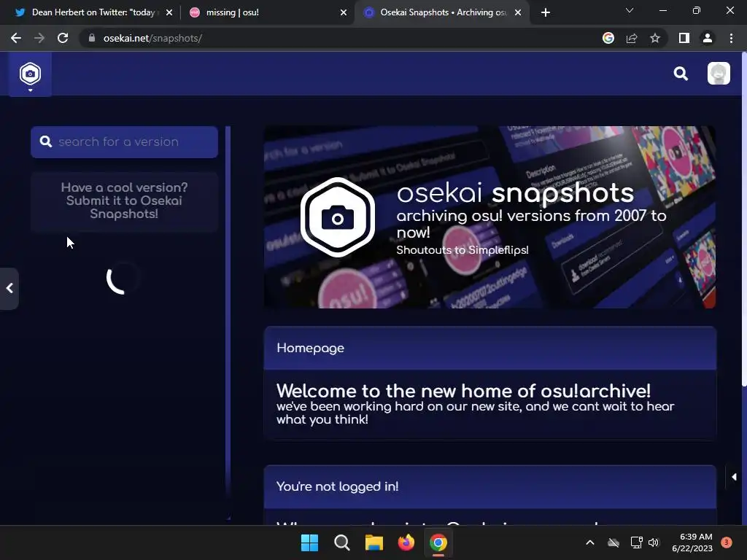Show hidden system tray icons

(589, 542)
